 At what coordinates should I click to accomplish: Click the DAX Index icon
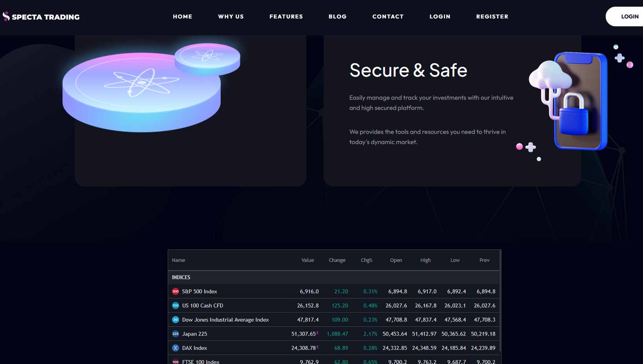point(176,348)
